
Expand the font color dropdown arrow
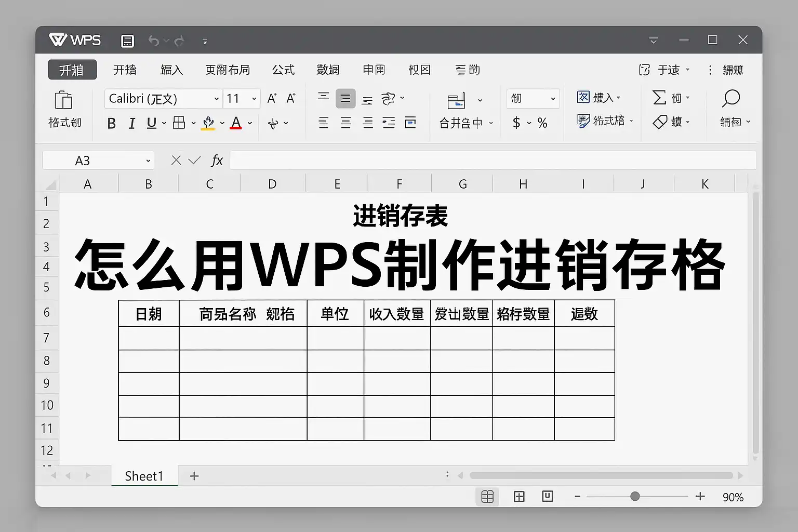coord(250,124)
